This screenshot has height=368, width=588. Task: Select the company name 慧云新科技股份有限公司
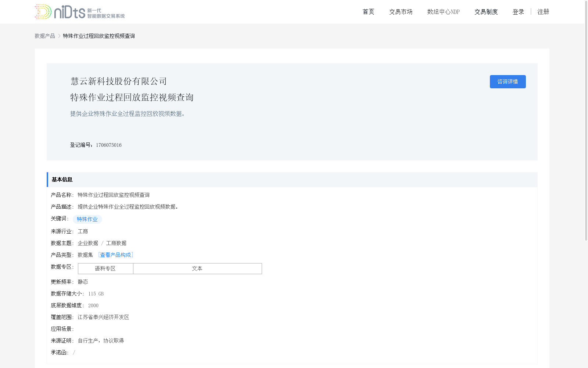(x=119, y=81)
